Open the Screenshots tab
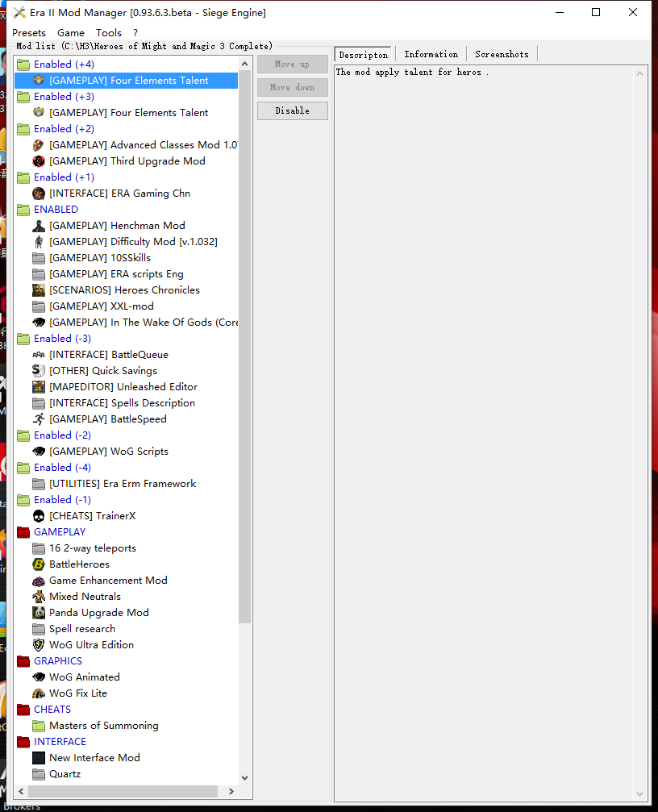The height and width of the screenshot is (812, 658). 502,54
